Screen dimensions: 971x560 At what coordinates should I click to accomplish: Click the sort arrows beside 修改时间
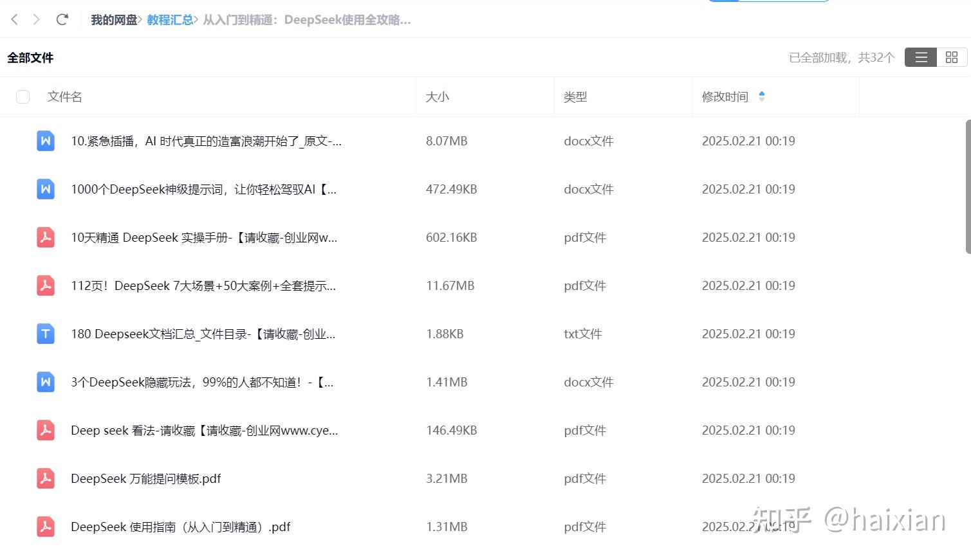pyautogui.click(x=762, y=96)
